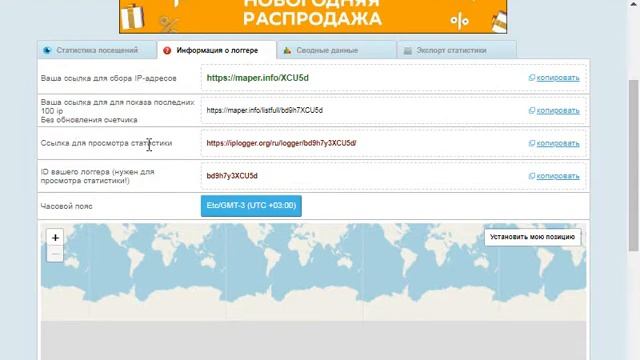Click the page vertical scrollbar thumb
Viewport: 640px width, 360px height.
coord(633,165)
